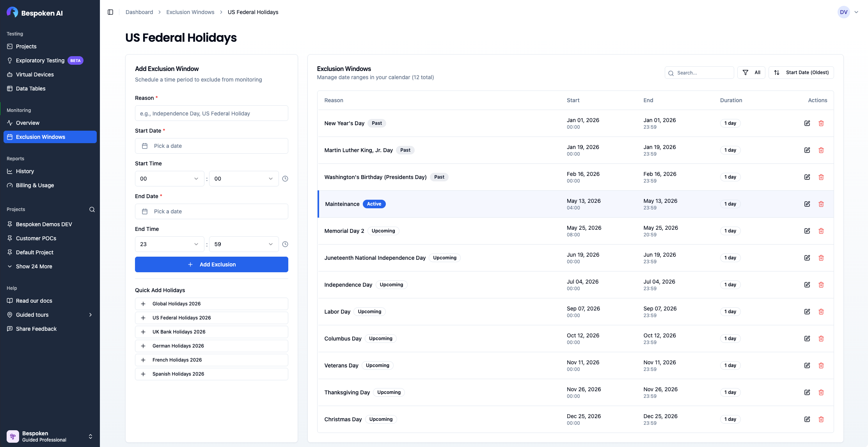868x447 pixels.
Task: Go to Exclusion Windows breadcrumb
Action: 190,12
